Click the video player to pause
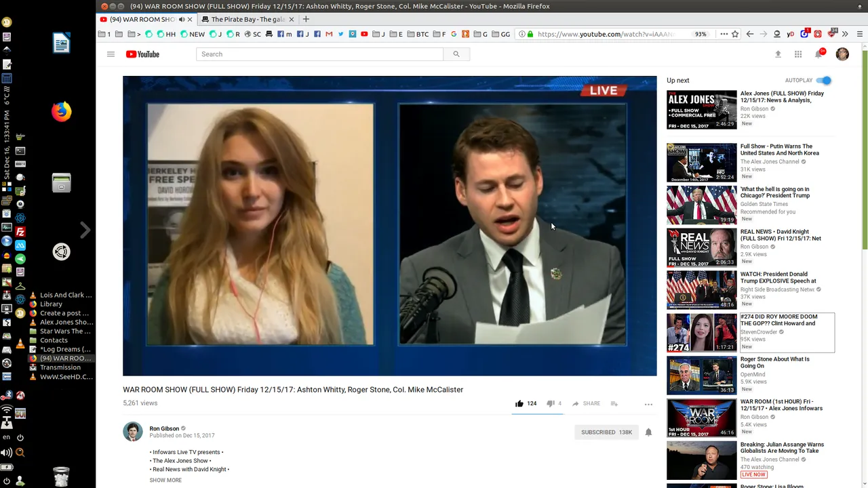868x488 pixels. tap(390, 226)
